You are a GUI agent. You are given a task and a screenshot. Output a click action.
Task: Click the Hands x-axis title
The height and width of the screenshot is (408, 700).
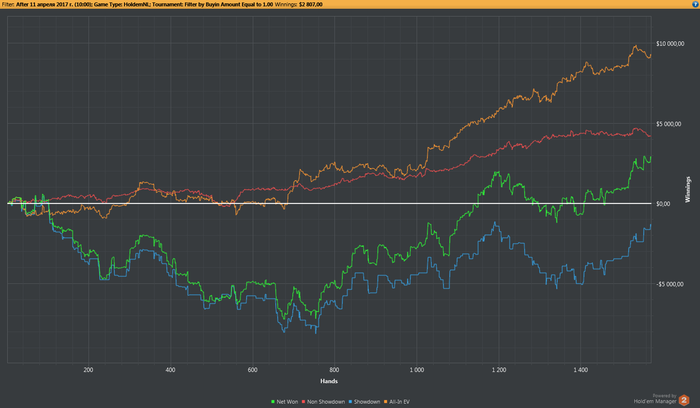pyautogui.click(x=329, y=381)
